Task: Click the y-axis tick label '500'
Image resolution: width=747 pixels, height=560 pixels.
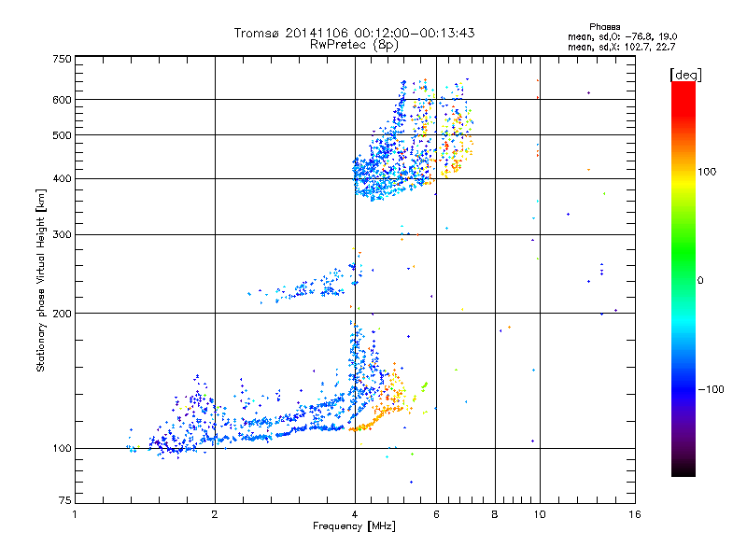Action: tap(62, 135)
